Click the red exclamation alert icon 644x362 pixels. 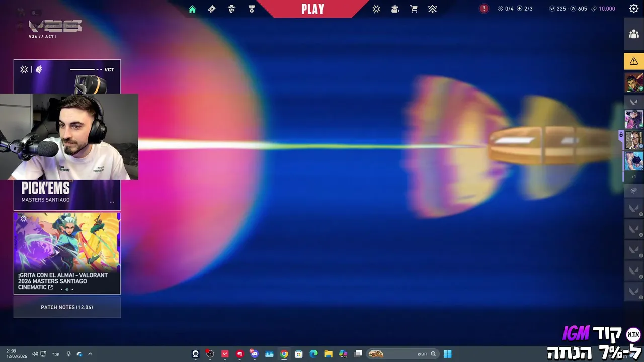(484, 9)
